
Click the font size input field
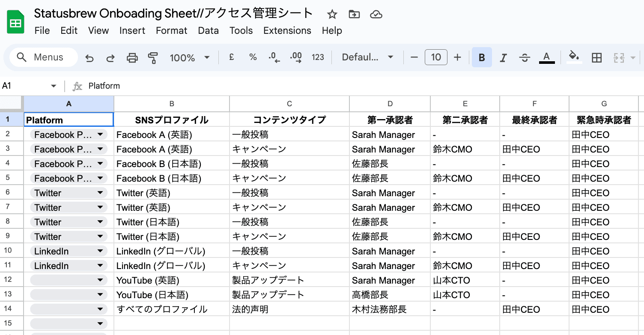coord(436,57)
